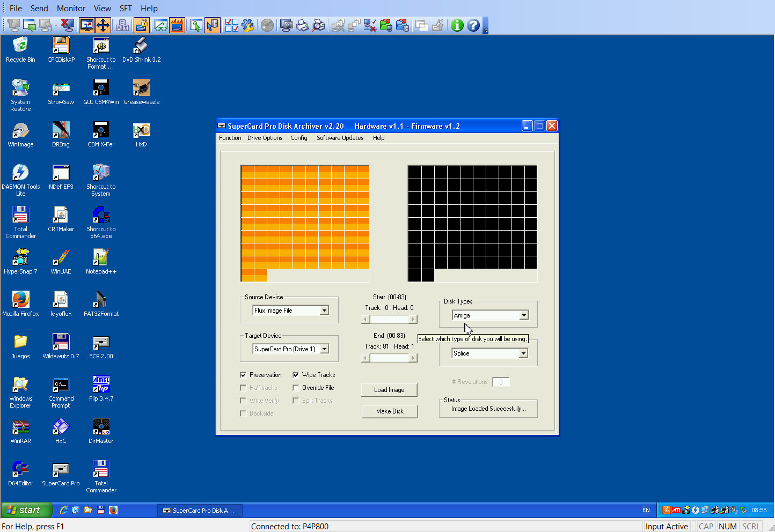Screen dimensions: 775x532
Task: Click the green info toolbar icon
Action: point(457,25)
